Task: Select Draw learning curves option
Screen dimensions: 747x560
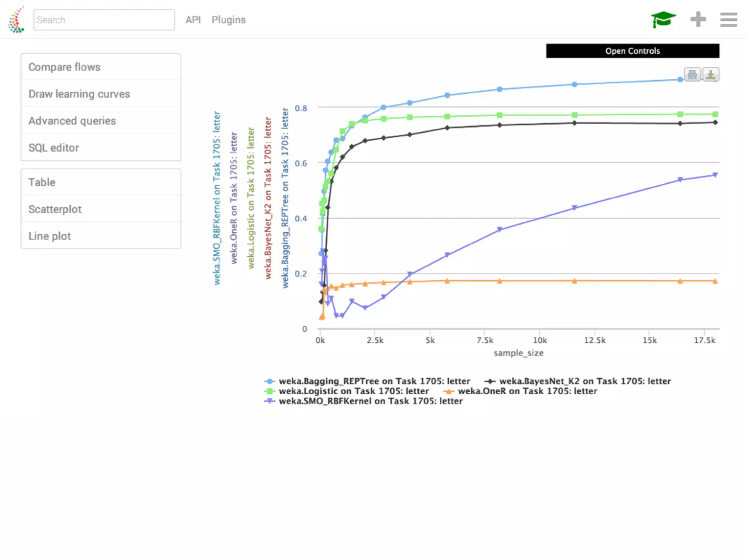Action: point(79,94)
